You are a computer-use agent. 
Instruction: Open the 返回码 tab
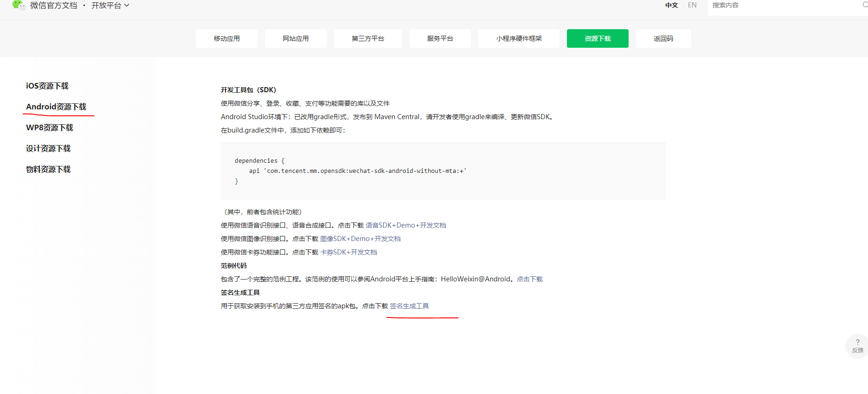click(x=663, y=38)
